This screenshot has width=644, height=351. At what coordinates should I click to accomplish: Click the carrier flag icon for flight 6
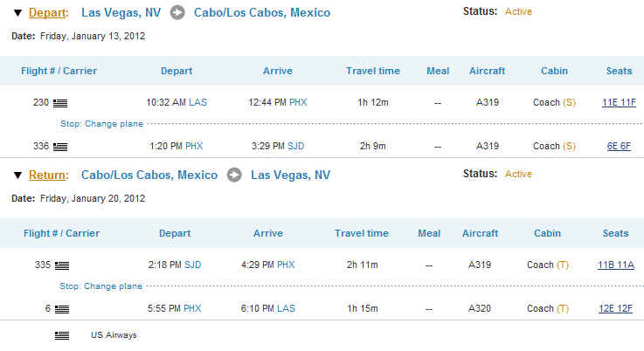62,309
